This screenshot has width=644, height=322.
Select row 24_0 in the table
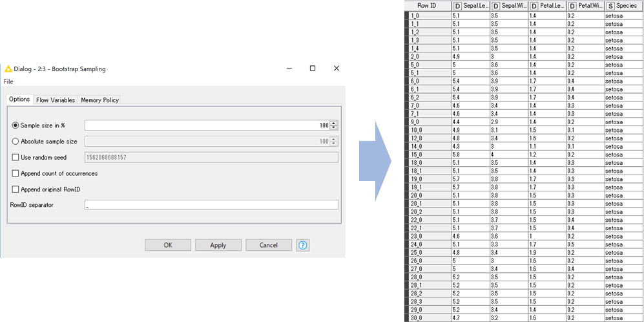coord(524,244)
